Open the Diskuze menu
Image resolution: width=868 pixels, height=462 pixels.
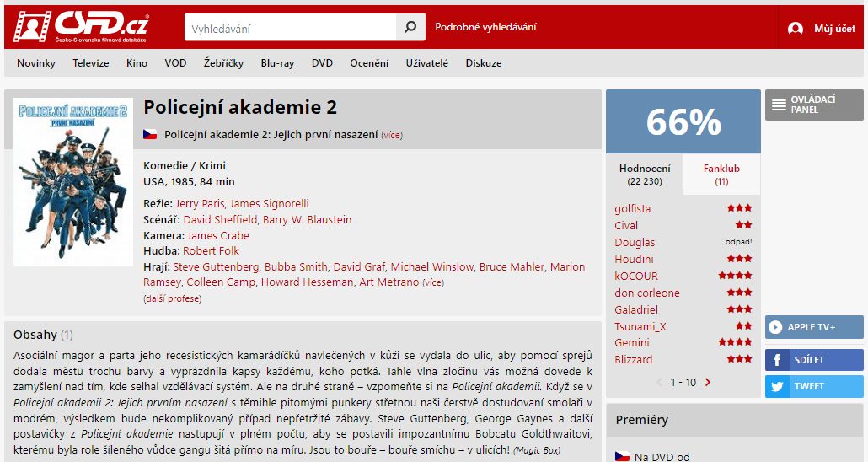click(483, 63)
